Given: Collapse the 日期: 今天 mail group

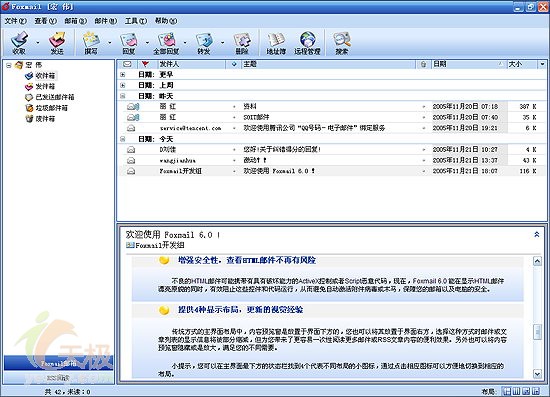Looking at the screenshot, I should pyautogui.click(x=122, y=139).
